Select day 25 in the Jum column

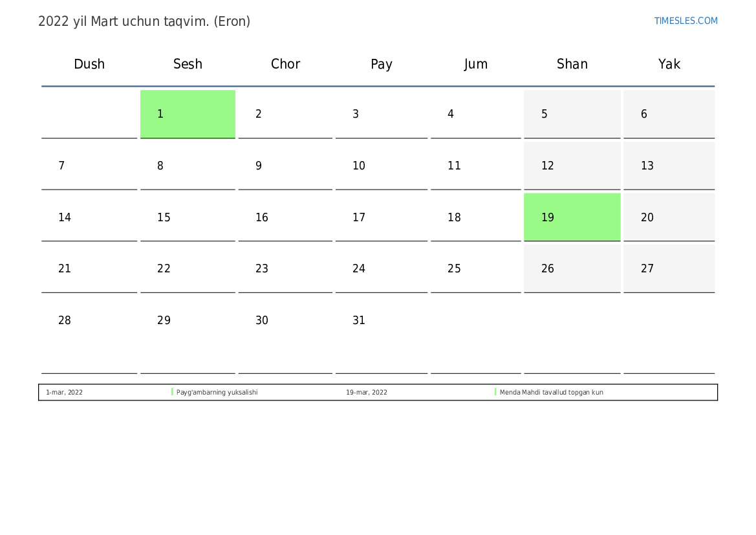[455, 268]
